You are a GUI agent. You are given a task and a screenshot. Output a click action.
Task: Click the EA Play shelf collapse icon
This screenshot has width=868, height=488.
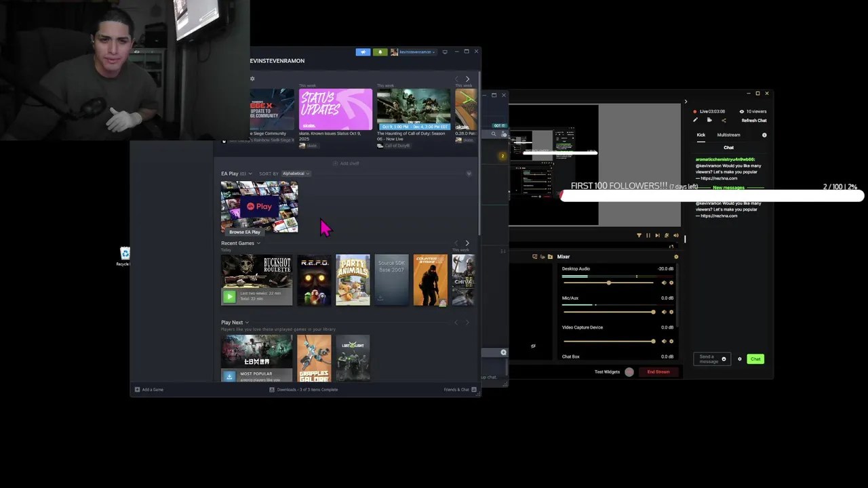click(469, 174)
